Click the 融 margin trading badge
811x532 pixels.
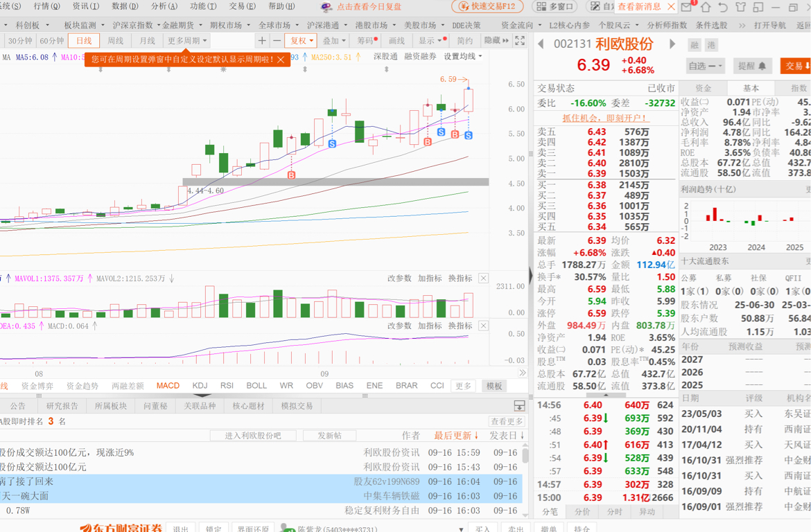click(x=695, y=45)
